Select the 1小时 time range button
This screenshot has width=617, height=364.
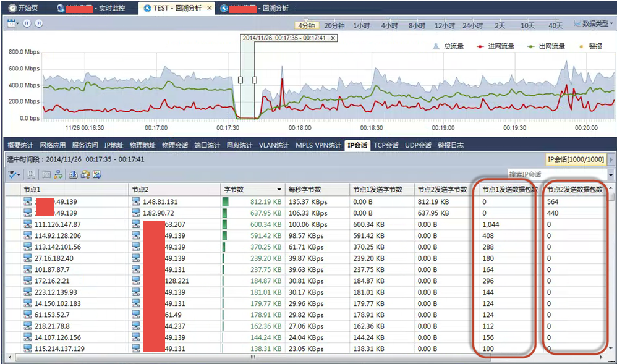(x=361, y=26)
